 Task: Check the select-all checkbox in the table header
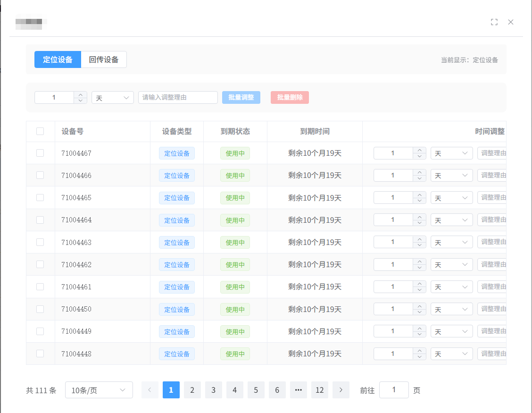40,131
